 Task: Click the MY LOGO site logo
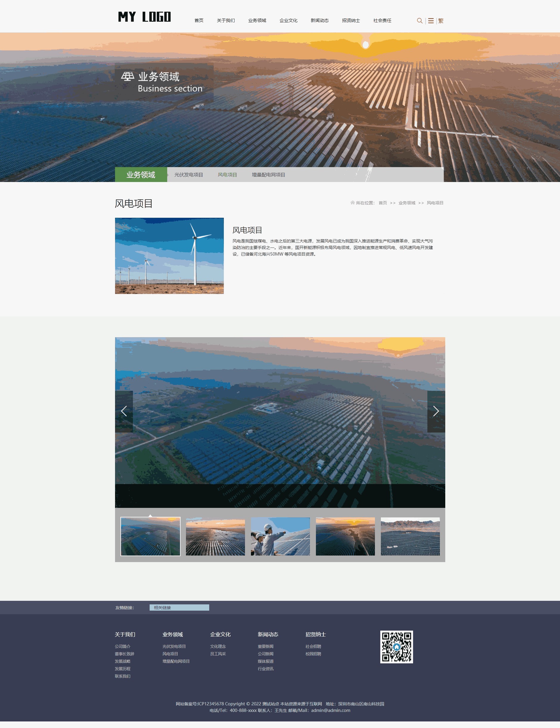pyautogui.click(x=144, y=17)
